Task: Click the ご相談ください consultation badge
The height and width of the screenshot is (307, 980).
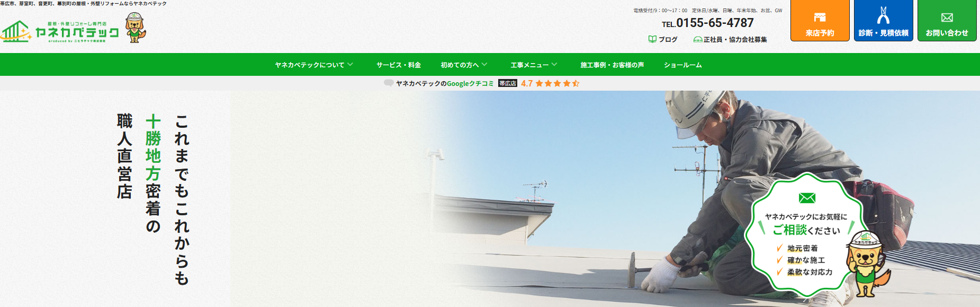Action: [x=806, y=237]
